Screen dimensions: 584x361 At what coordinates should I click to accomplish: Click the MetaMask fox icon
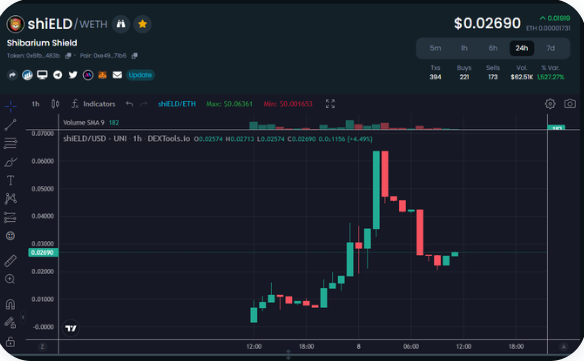click(102, 75)
